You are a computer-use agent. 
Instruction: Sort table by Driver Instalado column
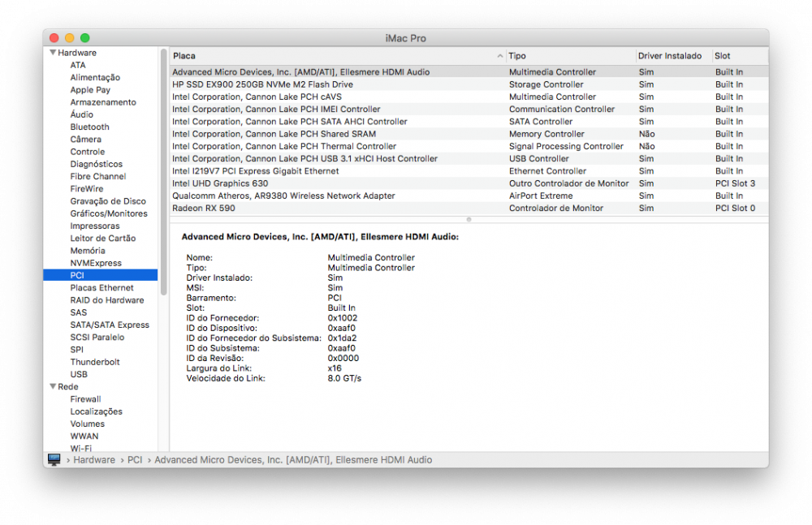pos(674,56)
